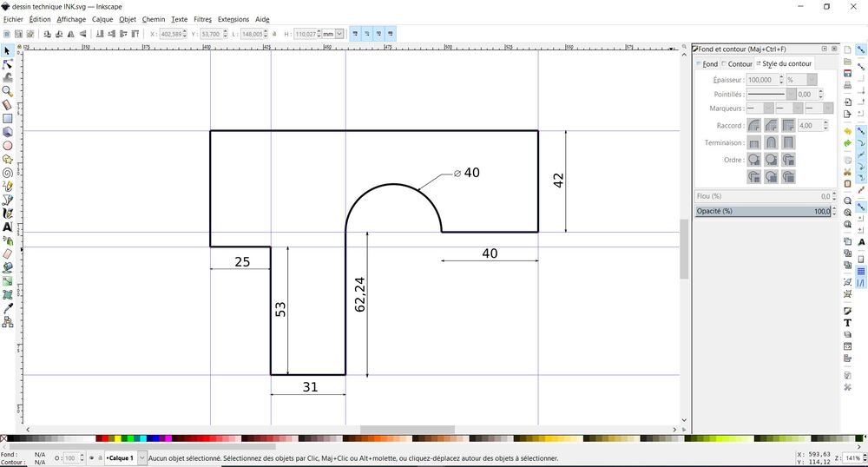The height and width of the screenshot is (467, 868).
Task: Click the Flip horizontally icon in top toolbar
Action: click(x=71, y=34)
